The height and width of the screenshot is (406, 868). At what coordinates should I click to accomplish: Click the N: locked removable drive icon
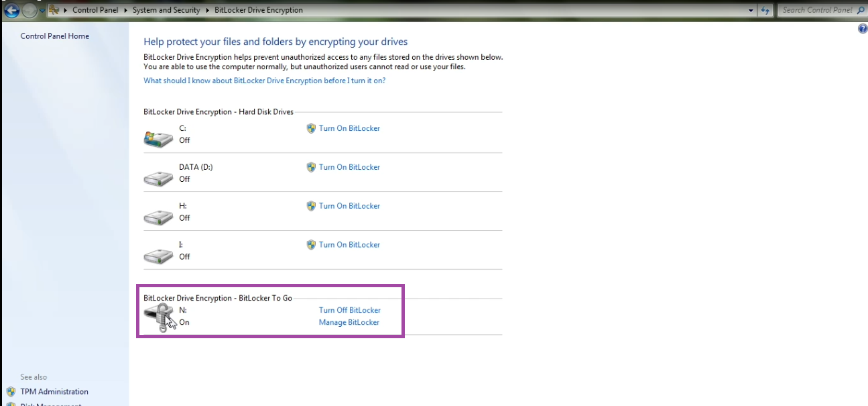[x=160, y=317]
